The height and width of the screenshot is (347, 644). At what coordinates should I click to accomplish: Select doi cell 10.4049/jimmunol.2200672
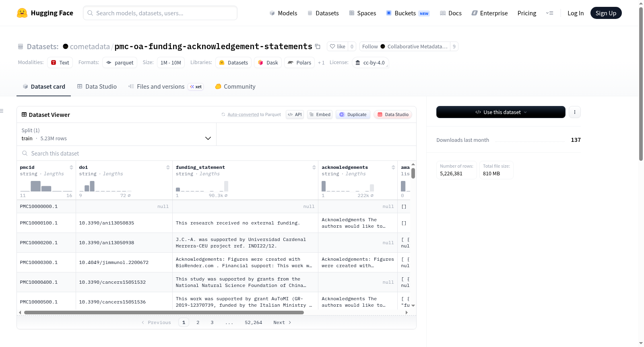point(124,262)
